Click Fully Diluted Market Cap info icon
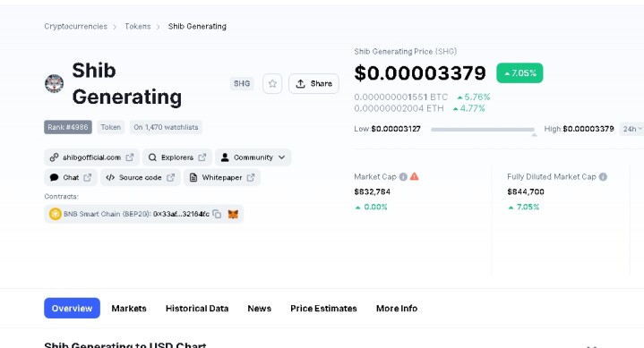 [603, 177]
